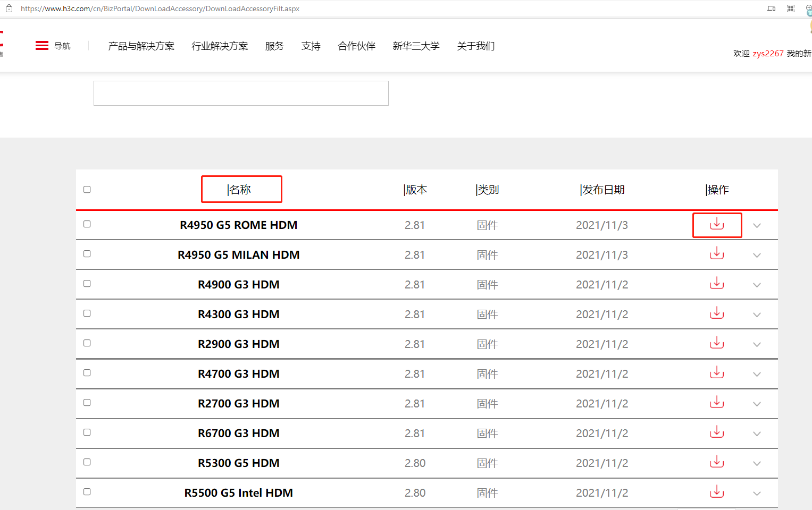The image size is (812, 510).
Task: Click the R4300 G3 HDM name
Action: coord(239,314)
